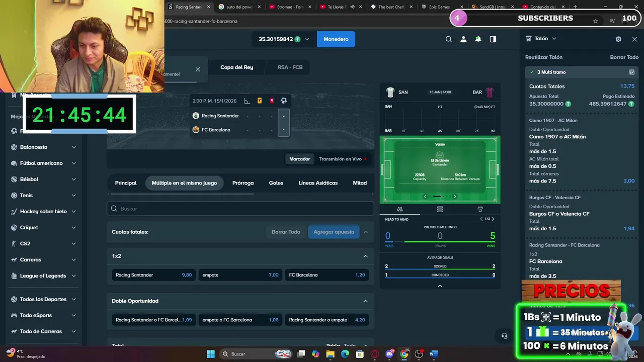This screenshot has height=362, width=644.
Task: Pick Racing Santander o empate 4,20
Action: point(327,320)
